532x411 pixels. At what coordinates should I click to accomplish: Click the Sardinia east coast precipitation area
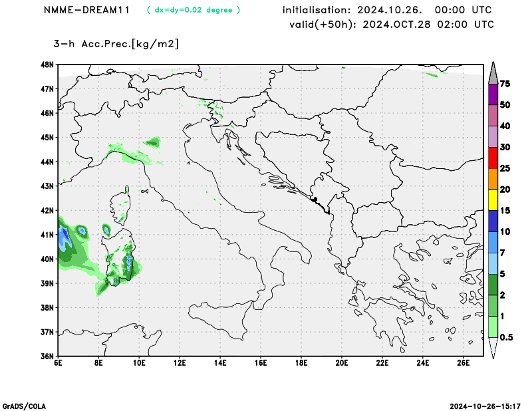(129, 264)
